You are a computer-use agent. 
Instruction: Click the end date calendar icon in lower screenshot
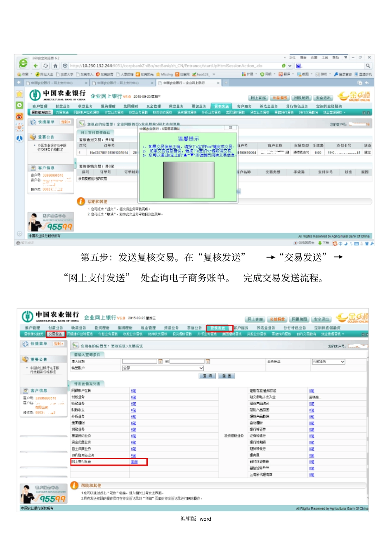click(x=208, y=361)
